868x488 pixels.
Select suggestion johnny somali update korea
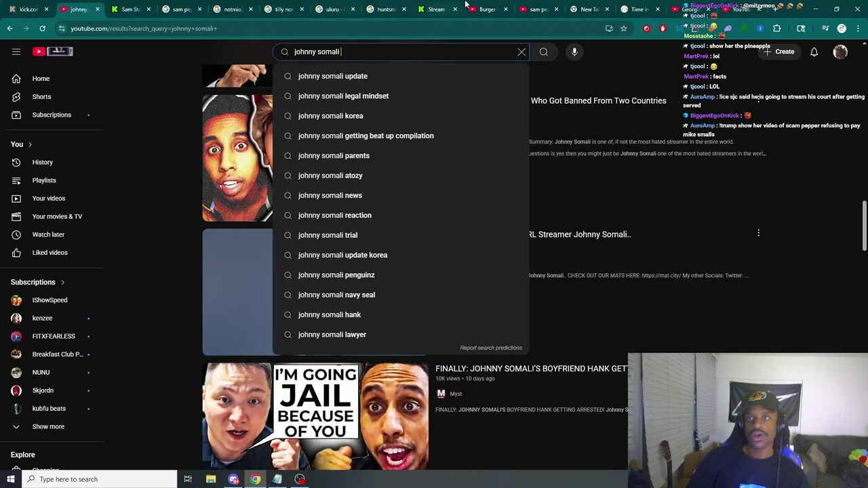400,255
